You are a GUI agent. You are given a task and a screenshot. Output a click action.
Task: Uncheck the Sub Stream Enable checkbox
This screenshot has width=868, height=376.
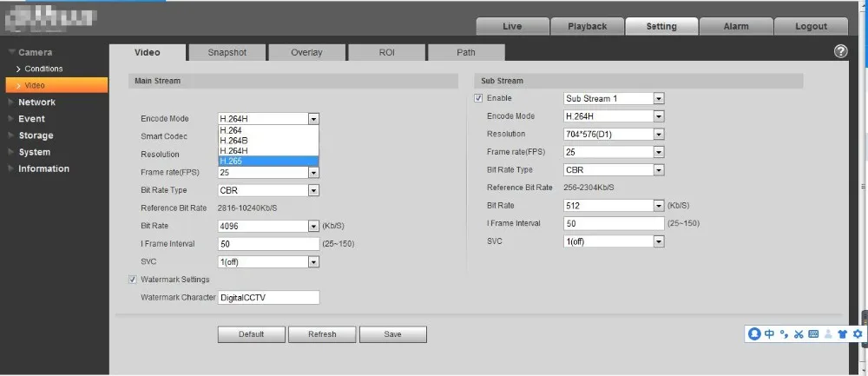(x=478, y=98)
